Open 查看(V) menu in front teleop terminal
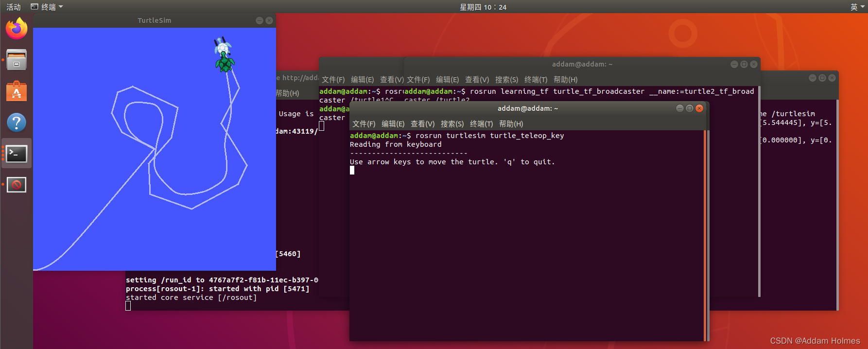 coord(423,124)
